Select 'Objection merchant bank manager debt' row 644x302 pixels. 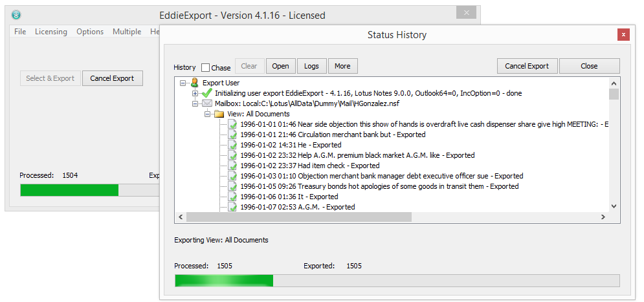(x=382, y=176)
